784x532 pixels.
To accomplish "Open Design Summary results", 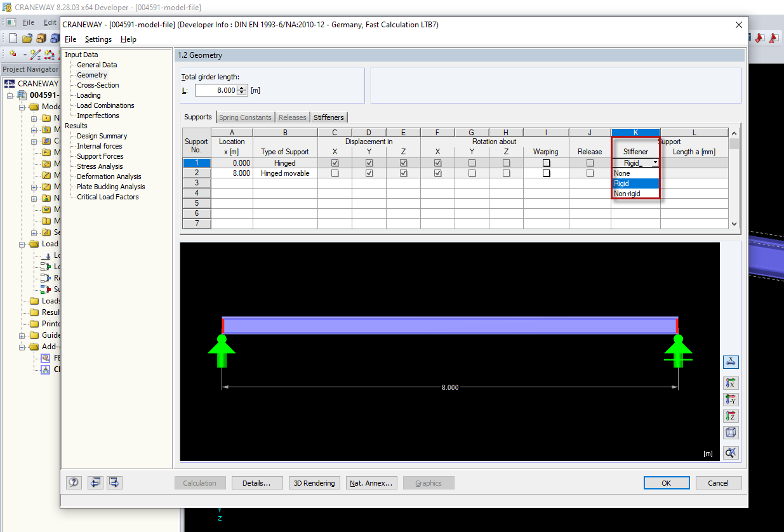I will (102, 136).
